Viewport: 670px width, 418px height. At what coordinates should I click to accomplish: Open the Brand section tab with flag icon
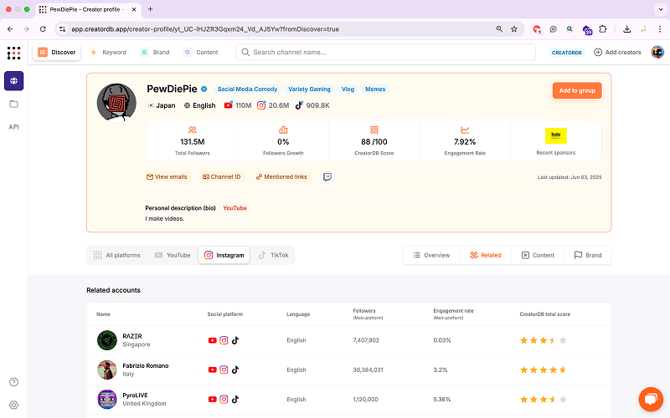pyautogui.click(x=588, y=255)
